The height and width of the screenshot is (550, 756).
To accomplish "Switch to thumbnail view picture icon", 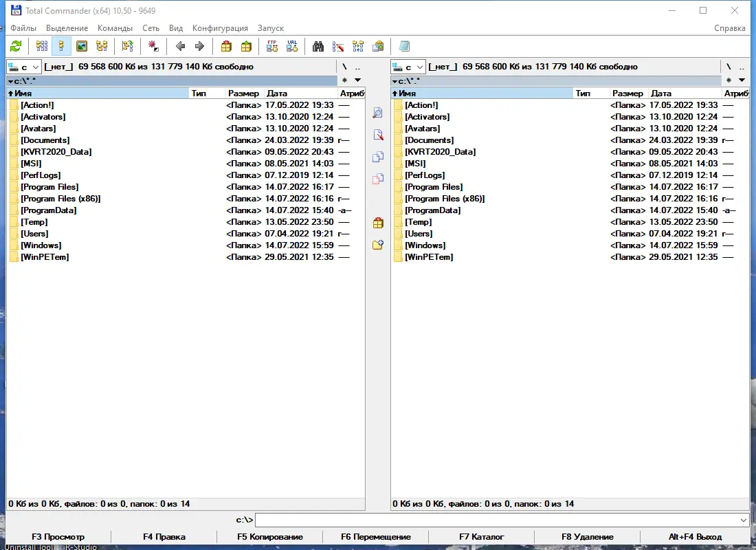I will (82, 46).
